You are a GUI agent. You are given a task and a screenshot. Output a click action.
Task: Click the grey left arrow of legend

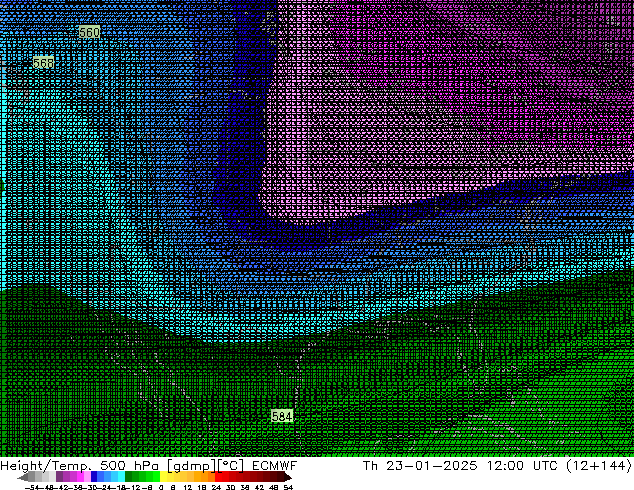(x=23, y=477)
